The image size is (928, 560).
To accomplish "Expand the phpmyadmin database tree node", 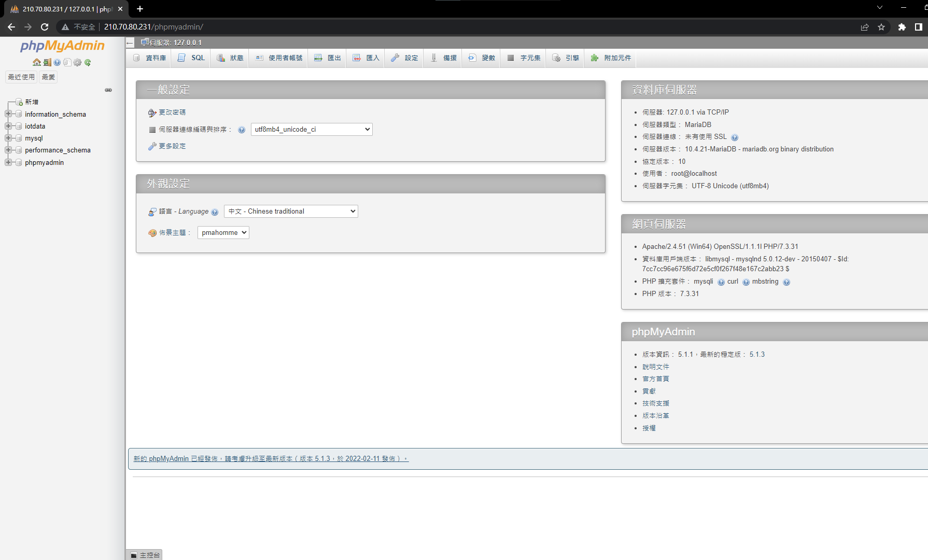I will (x=8, y=162).
